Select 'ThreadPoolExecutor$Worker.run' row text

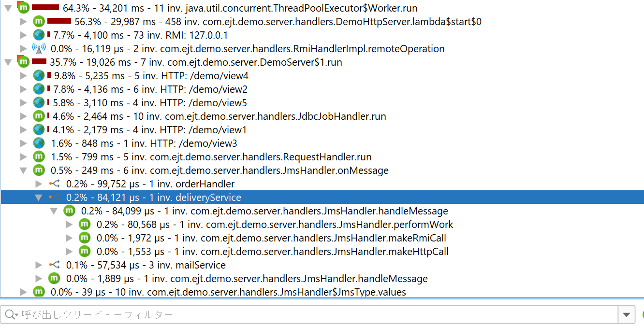click(240, 8)
